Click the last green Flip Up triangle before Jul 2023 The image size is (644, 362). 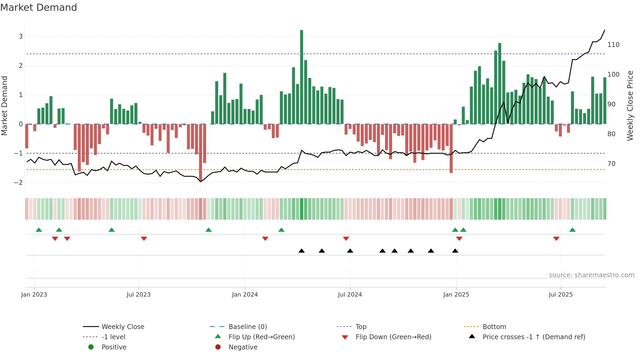click(112, 230)
